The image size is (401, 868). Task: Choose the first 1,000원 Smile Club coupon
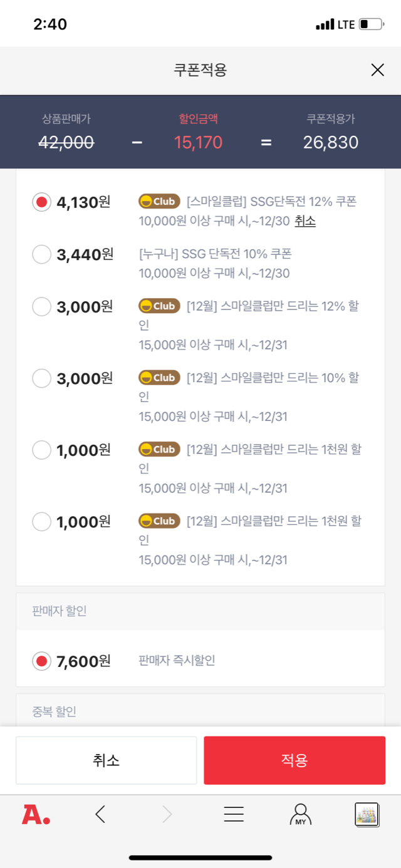(x=42, y=450)
